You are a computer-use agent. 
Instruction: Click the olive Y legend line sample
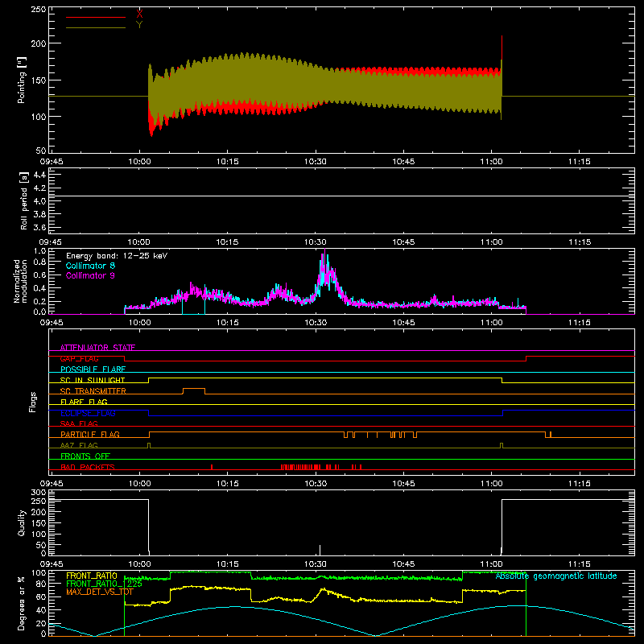[96, 28]
